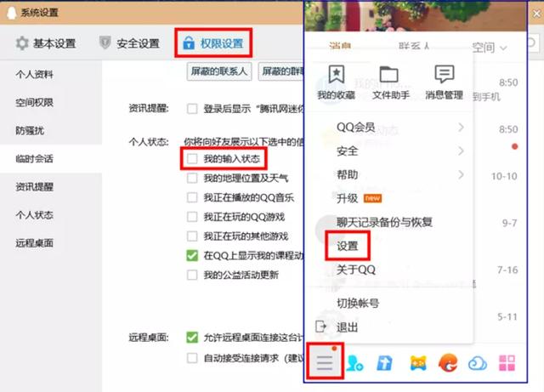Click the add contact icon in QQ bottom bar
Screen dimensions: 544x392
(355, 363)
